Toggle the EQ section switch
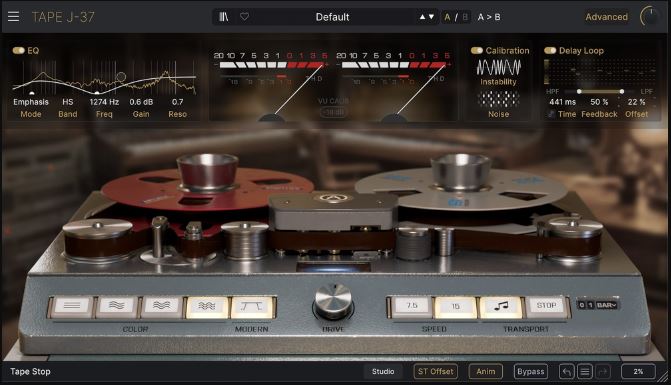Image resolution: width=671 pixels, height=385 pixels. coord(18,50)
